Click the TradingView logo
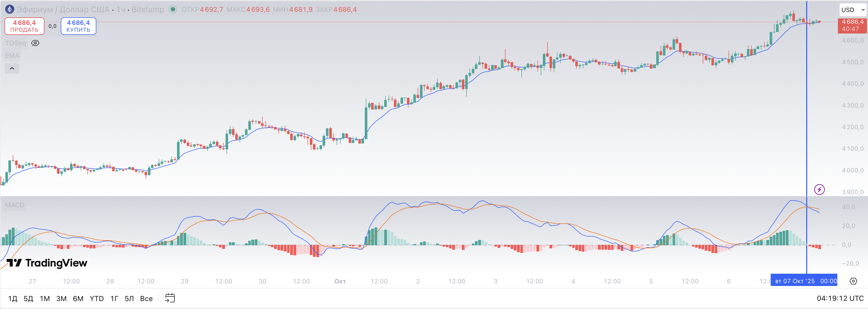The height and width of the screenshot is (309, 868). tap(47, 263)
